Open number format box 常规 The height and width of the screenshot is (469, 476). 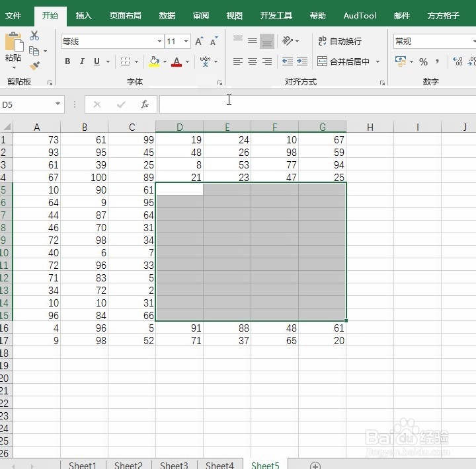click(x=435, y=41)
